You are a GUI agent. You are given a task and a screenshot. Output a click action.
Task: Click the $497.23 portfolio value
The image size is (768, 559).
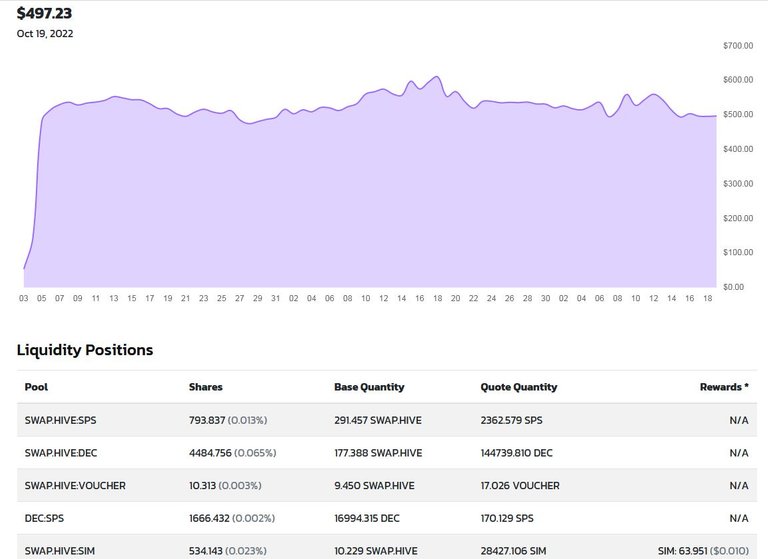point(44,13)
